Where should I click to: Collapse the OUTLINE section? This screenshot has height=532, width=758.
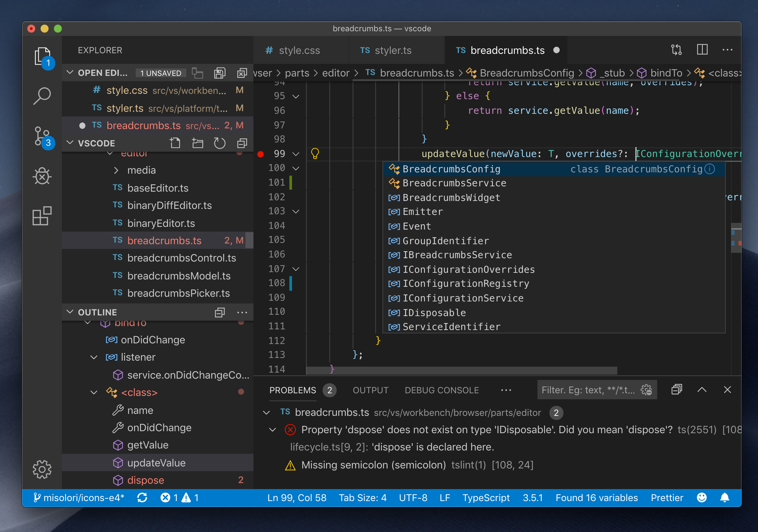[70, 312]
